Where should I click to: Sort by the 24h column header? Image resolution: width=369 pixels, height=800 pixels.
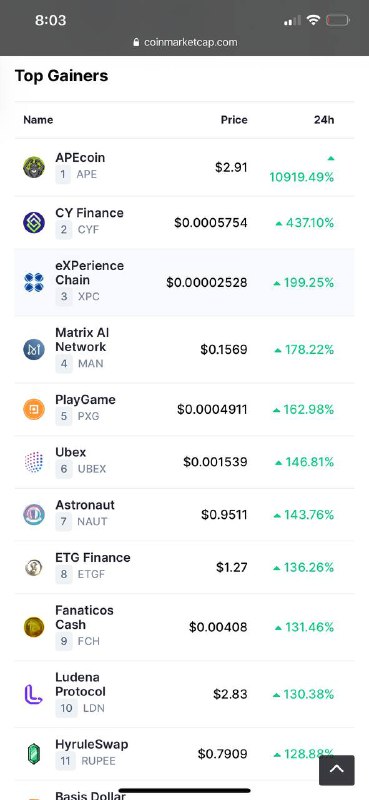pos(324,120)
